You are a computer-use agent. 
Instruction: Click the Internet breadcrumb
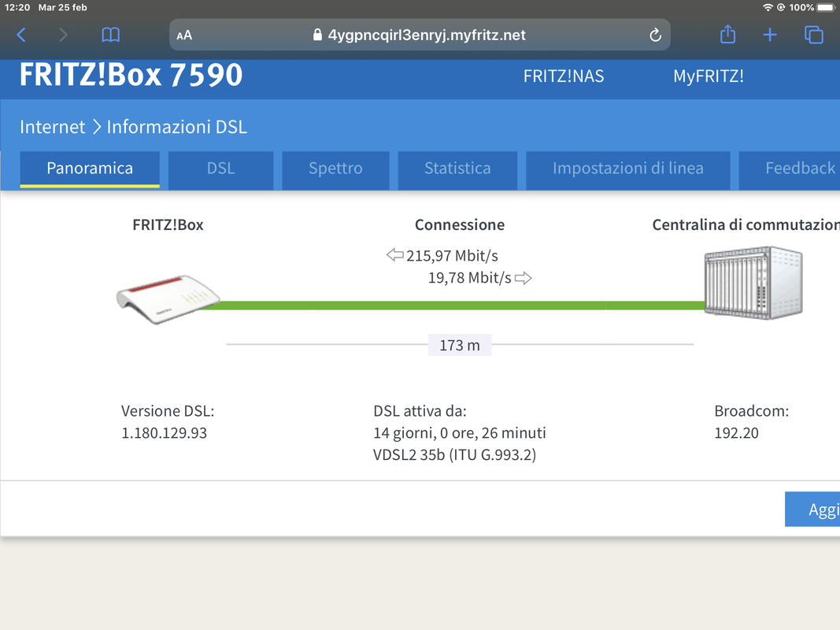(x=53, y=127)
